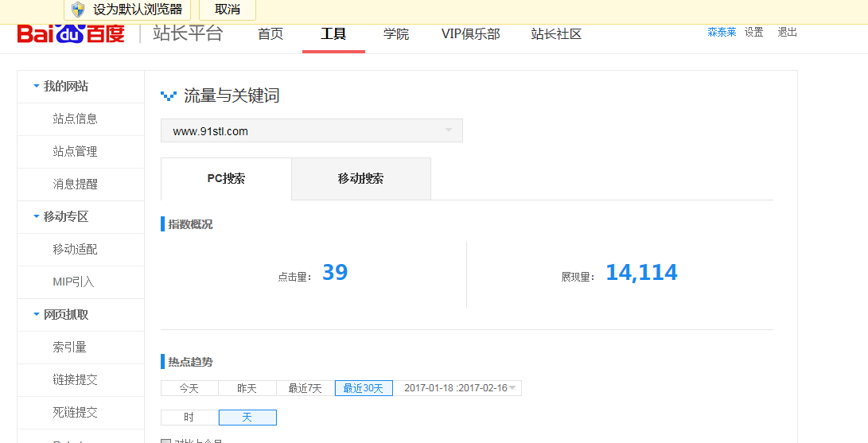Image resolution: width=868 pixels, height=443 pixels.
Task: Open the 站长社区 navigation item
Action: (x=556, y=34)
